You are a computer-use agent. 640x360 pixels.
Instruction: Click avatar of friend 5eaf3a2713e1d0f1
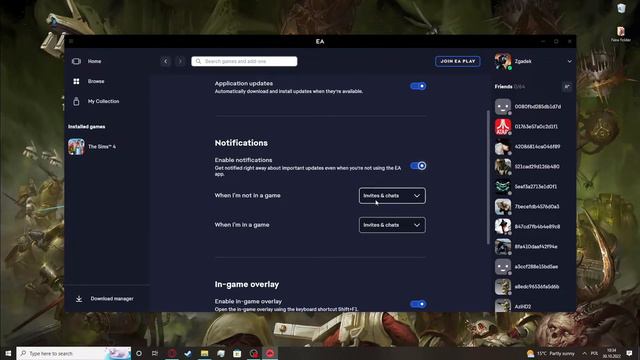click(x=503, y=187)
